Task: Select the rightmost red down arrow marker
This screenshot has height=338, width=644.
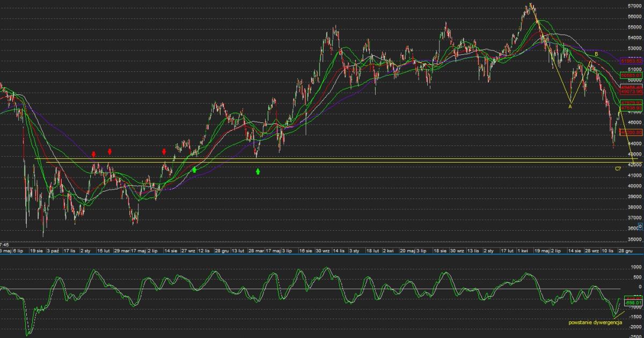Action: point(164,152)
